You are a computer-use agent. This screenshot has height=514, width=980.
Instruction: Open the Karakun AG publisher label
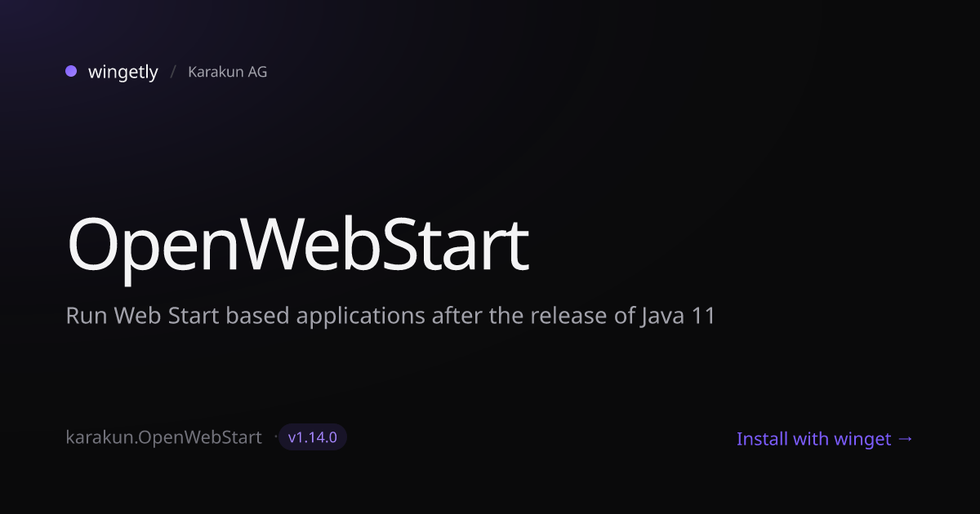pyautogui.click(x=227, y=72)
